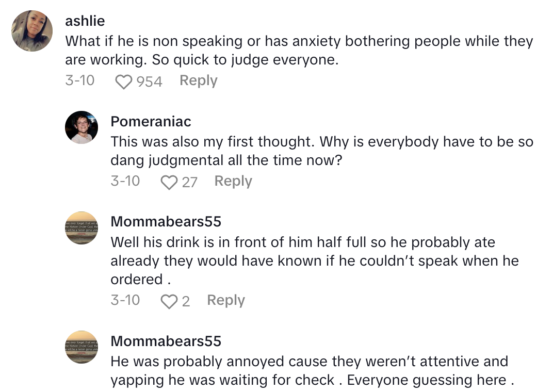Click the Mommabears55 username above the waiting-for-check reply
Viewport: 553px width, 392px height.
point(166,341)
